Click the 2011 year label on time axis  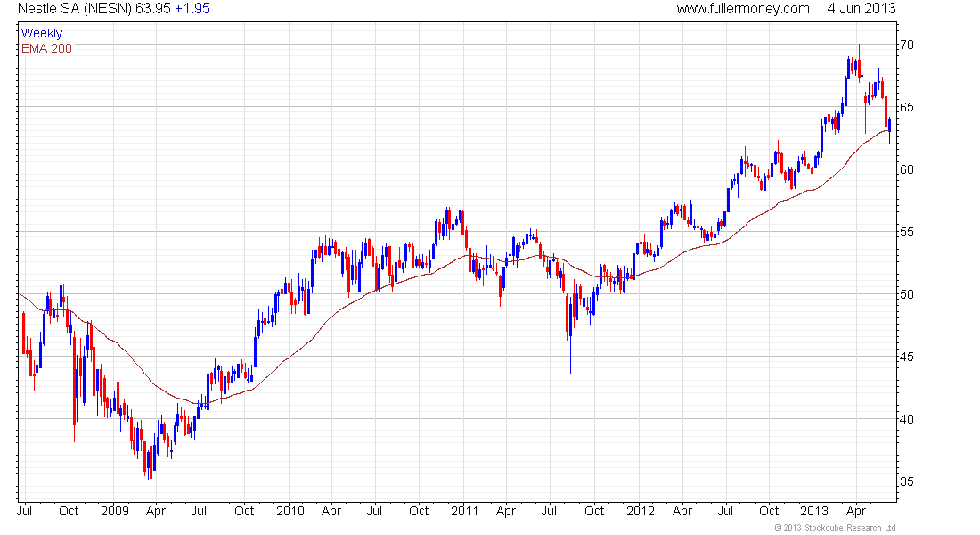[x=464, y=511]
